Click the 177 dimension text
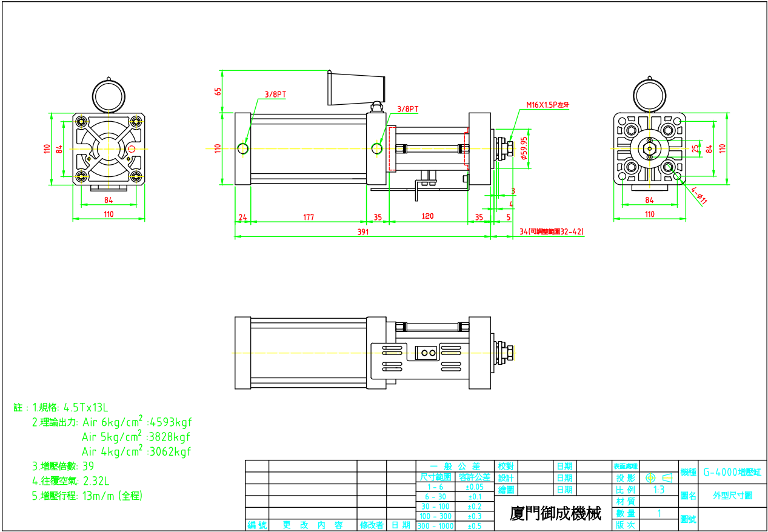Viewport: 768px width, 532px height. coord(308,217)
